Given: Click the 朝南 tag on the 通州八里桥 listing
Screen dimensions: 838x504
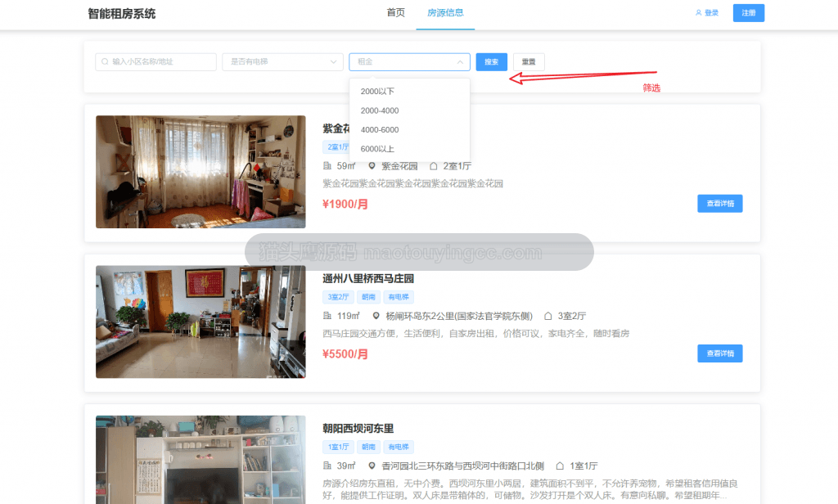Looking at the screenshot, I should [x=368, y=297].
